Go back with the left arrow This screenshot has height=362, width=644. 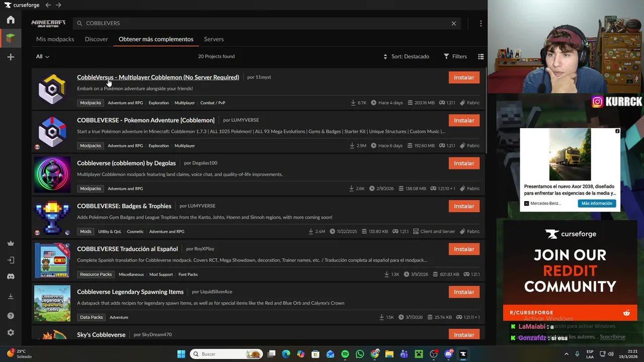48,5
